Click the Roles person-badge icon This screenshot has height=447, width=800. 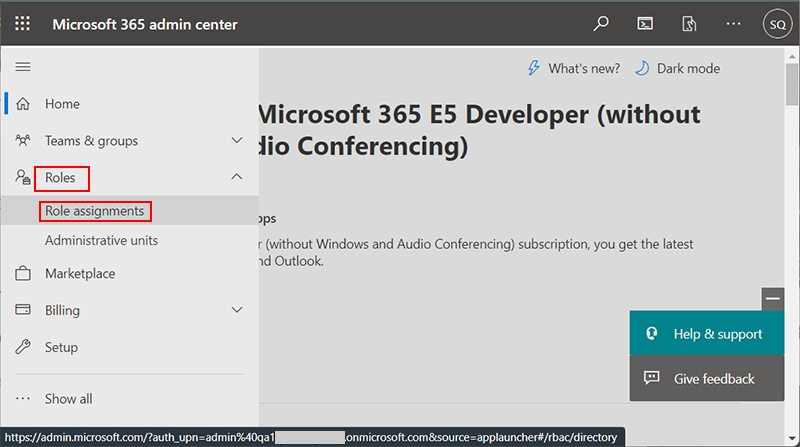(x=23, y=177)
